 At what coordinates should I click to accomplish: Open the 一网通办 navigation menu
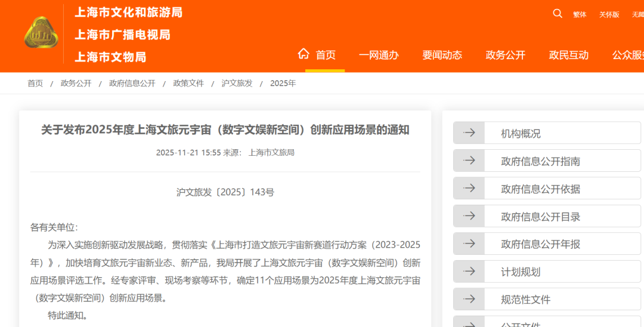[x=379, y=55]
